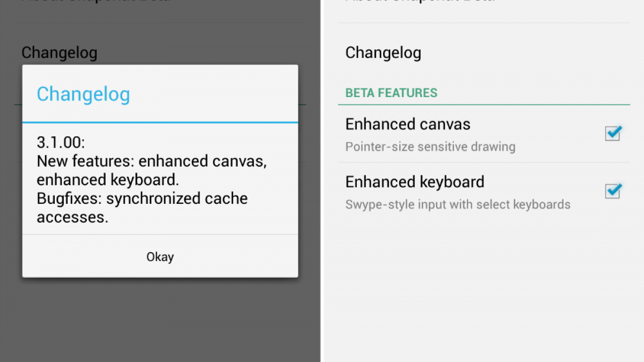Tap dimmed Changelog item behind the dialog

click(60, 53)
